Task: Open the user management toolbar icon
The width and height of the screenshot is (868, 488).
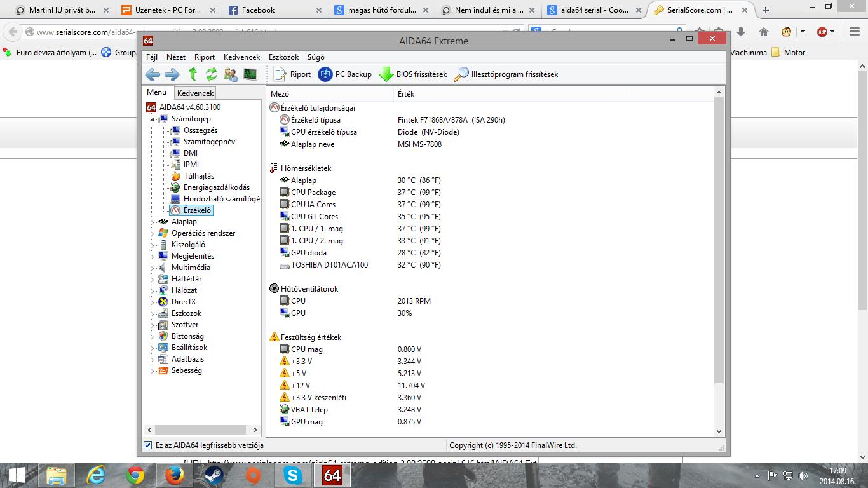Action: [x=231, y=74]
